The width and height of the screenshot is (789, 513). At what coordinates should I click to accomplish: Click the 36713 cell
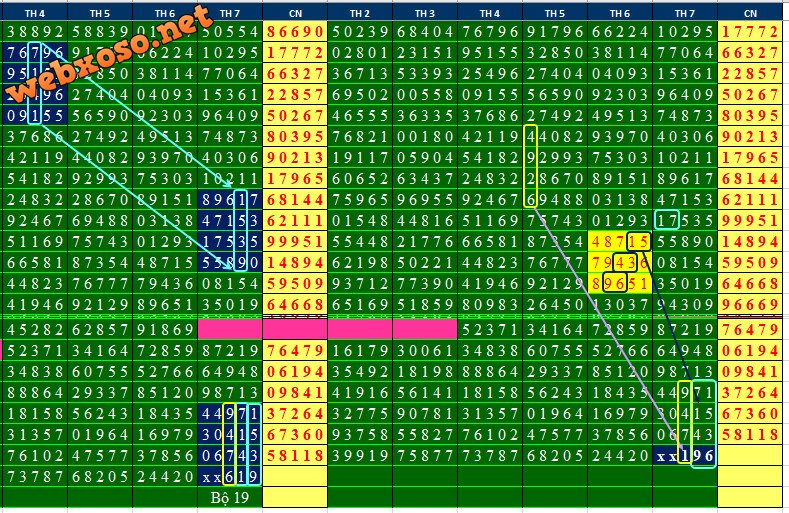(360, 74)
